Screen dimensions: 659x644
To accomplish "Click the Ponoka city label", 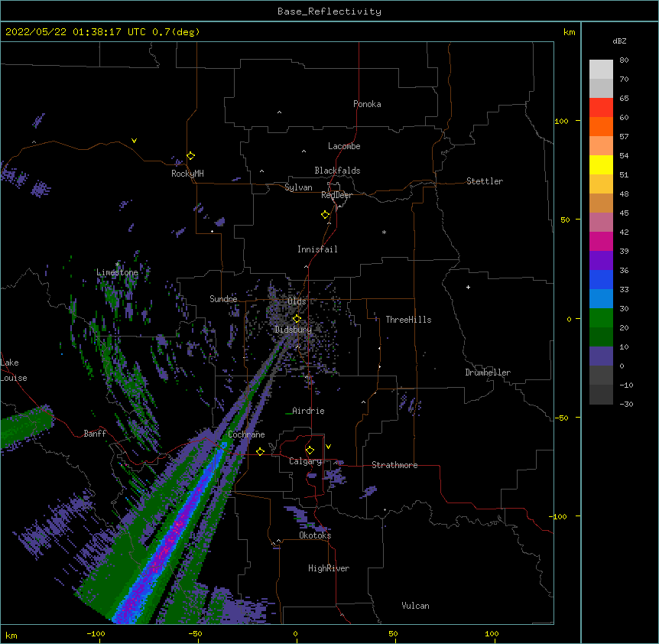I will pos(367,104).
